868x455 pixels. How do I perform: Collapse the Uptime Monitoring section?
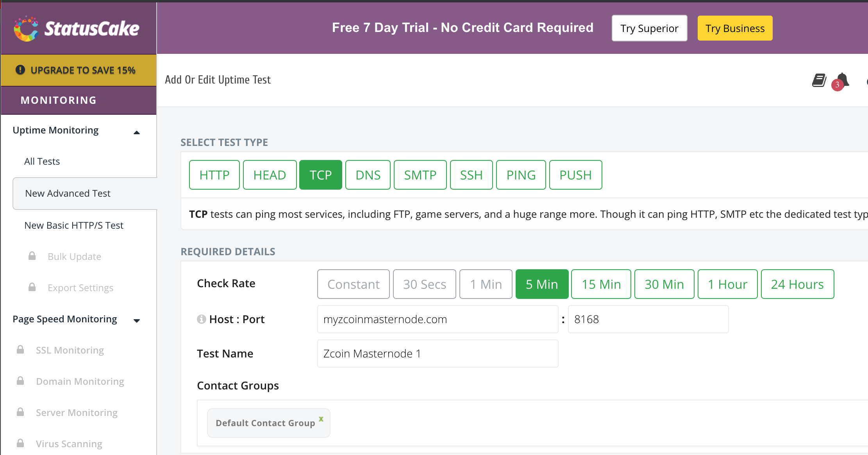136,132
